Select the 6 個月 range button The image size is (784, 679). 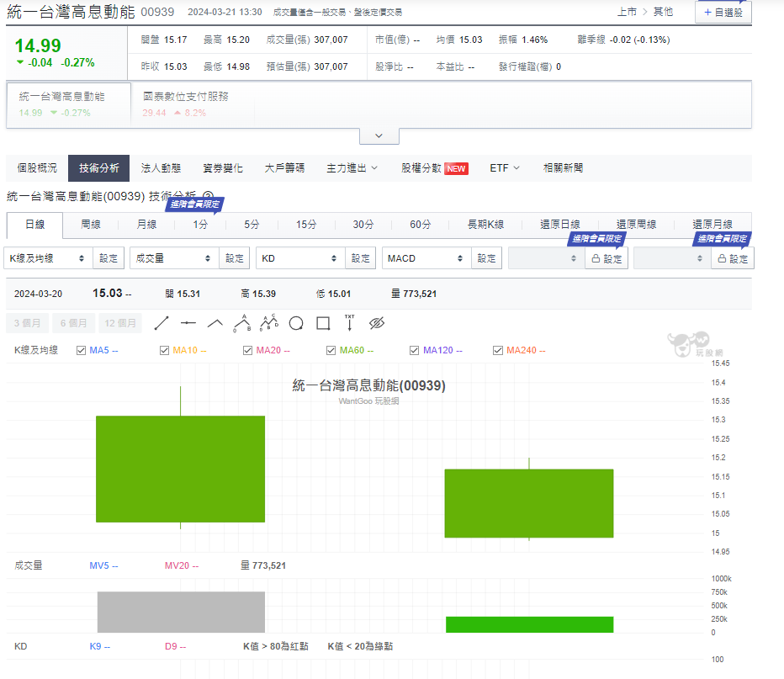(73, 323)
